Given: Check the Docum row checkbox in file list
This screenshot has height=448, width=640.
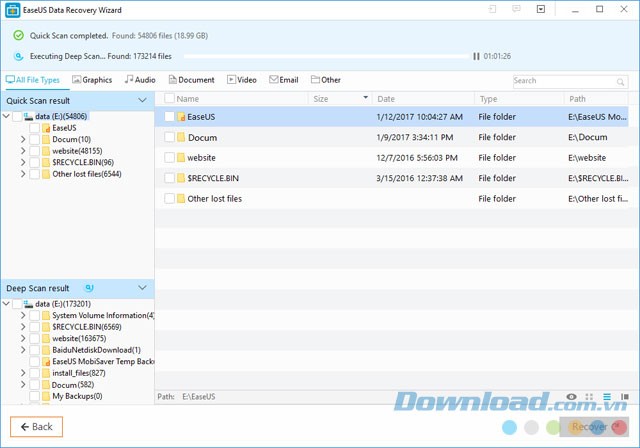Looking at the screenshot, I should click(x=169, y=137).
